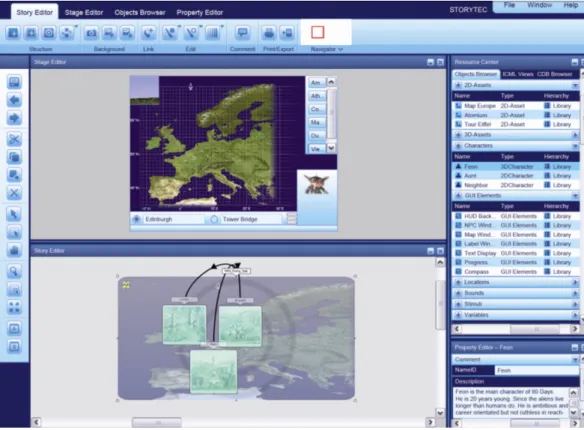Screen dimensions: 584x430
Task: Click the X delete icon in left sidebar
Action: (14, 193)
